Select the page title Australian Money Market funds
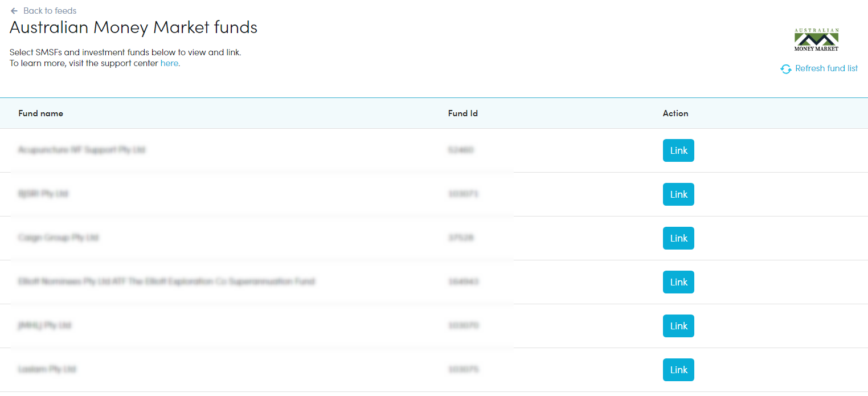The width and height of the screenshot is (868, 396). coord(133,27)
